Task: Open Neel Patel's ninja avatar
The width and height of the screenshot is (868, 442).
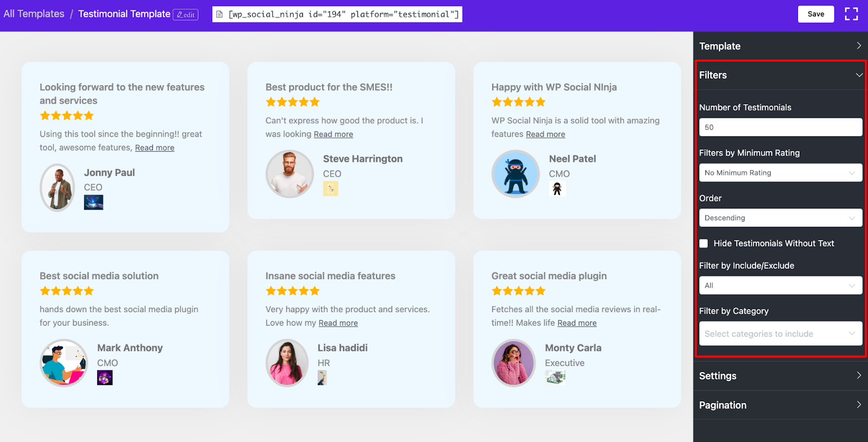Action: [x=516, y=174]
